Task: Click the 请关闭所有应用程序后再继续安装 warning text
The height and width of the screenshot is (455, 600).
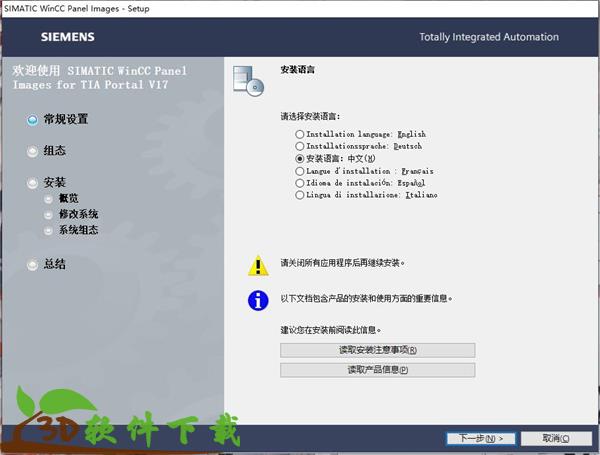Action: click(x=342, y=263)
